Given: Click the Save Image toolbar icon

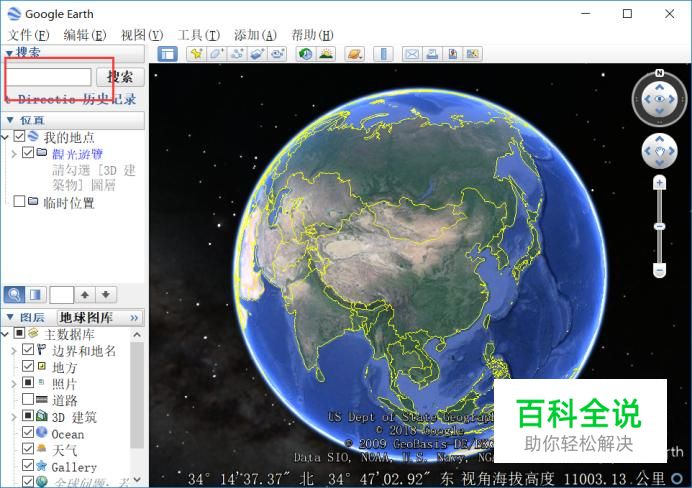Looking at the screenshot, I should point(452,54).
